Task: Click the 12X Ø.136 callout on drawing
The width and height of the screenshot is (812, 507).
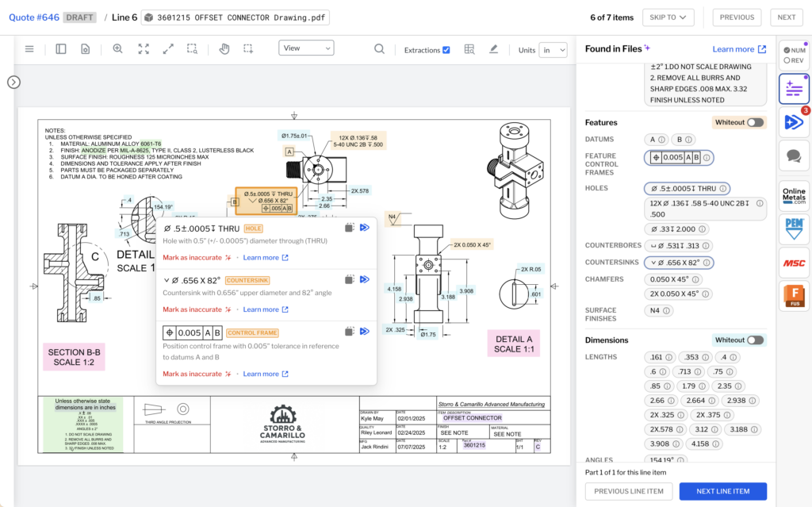Action: 358,141
